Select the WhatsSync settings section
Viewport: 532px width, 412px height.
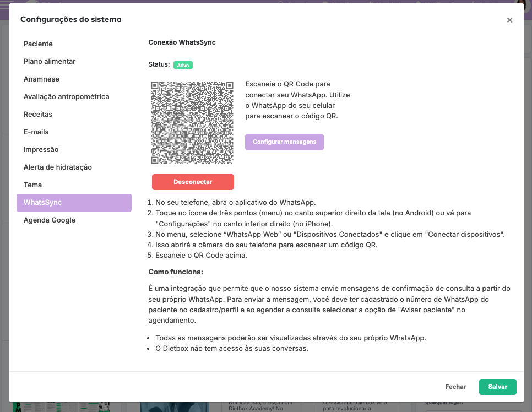pyautogui.click(x=74, y=203)
